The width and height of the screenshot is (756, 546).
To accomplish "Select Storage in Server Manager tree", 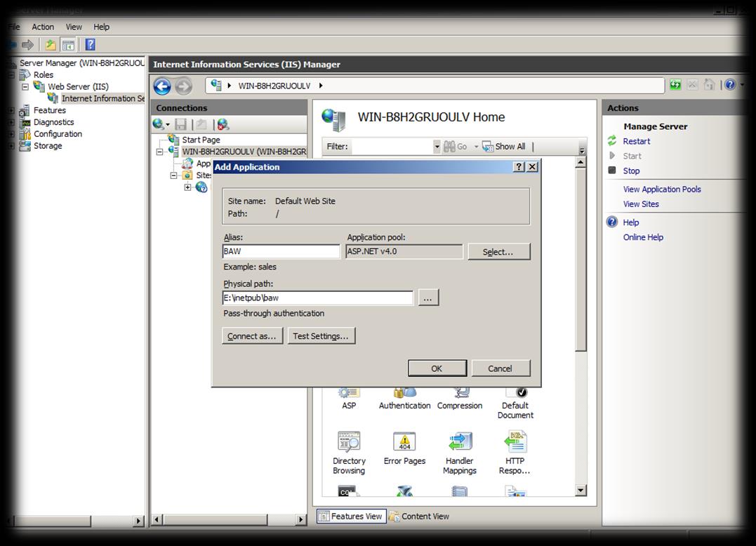I will point(48,145).
